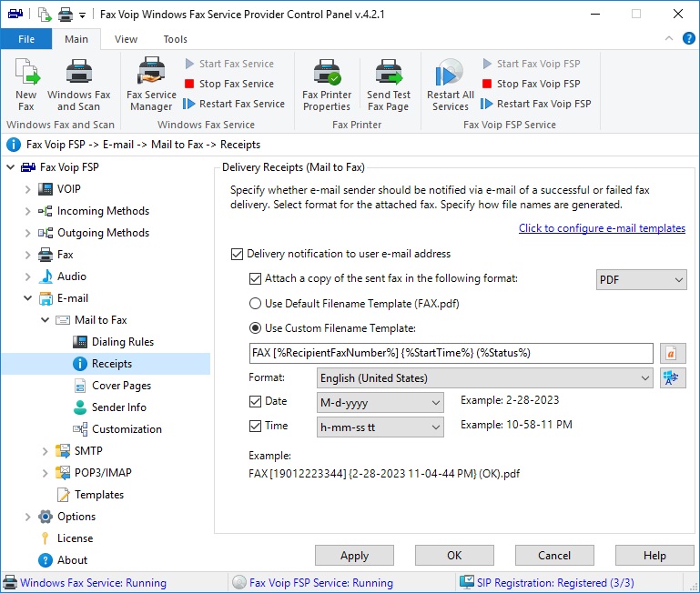The height and width of the screenshot is (593, 700).
Task: Click Stop Fax Voip FSP
Action: click(532, 84)
